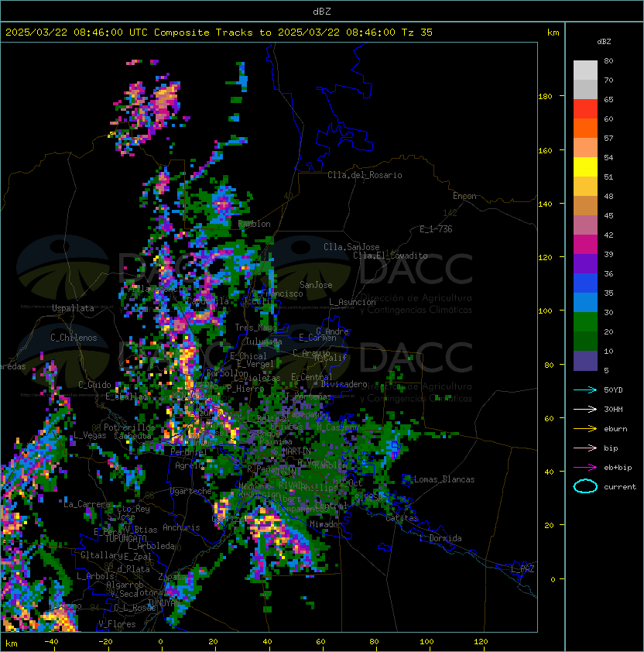Viewport: 644px width, 652px height.
Task: Click the 'L_PAZ' map label
Action: point(522,569)
